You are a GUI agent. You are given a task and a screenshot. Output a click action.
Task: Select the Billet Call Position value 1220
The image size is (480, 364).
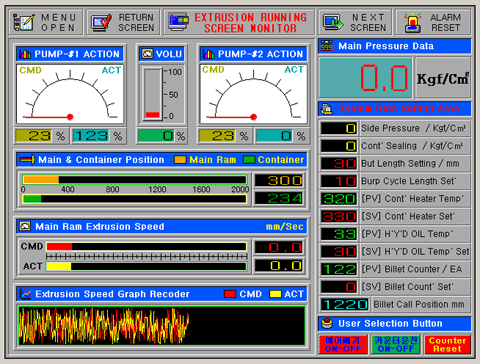point(345,304)
